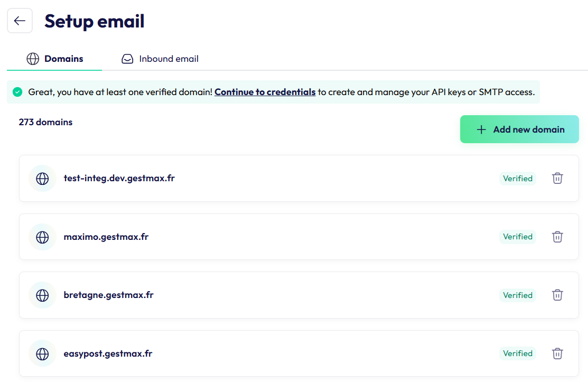Click the back arrow button
Screen dimensions: 588x382
point(20,21)
